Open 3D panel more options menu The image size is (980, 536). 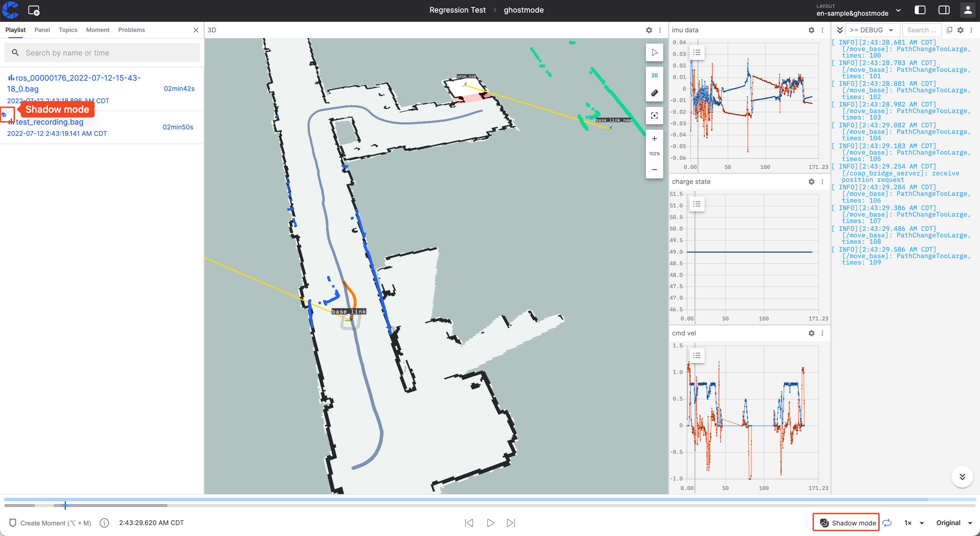pyautogui.click(x=660, y=30)
